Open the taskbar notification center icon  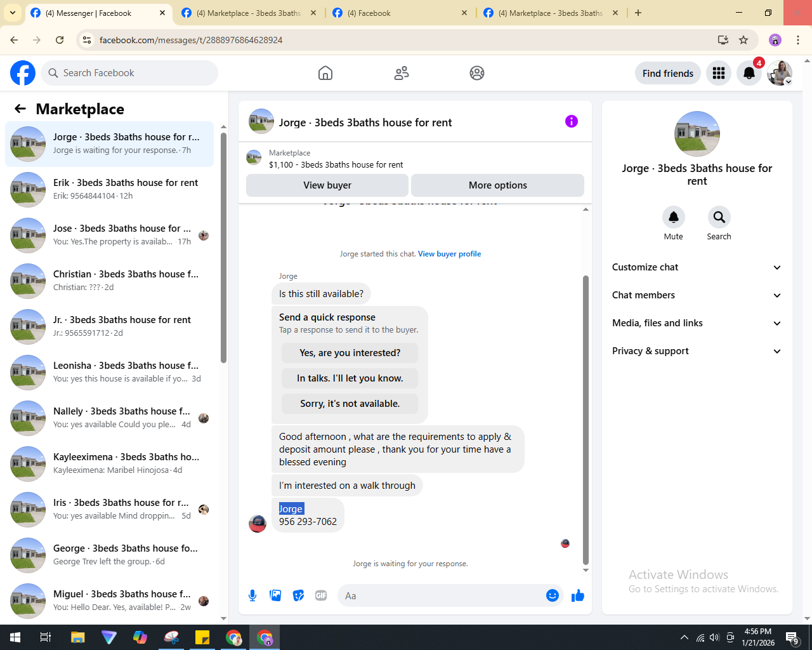[792, 637]
